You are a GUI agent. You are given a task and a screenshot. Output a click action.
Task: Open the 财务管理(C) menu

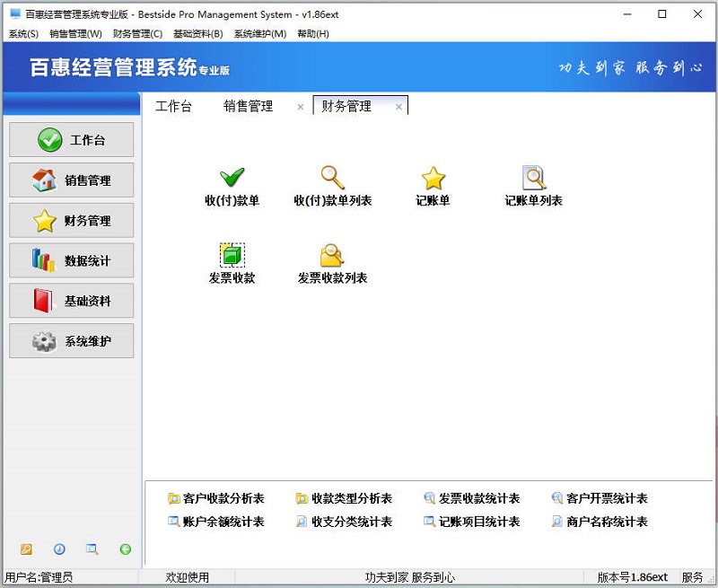click(x=133, y=33)
